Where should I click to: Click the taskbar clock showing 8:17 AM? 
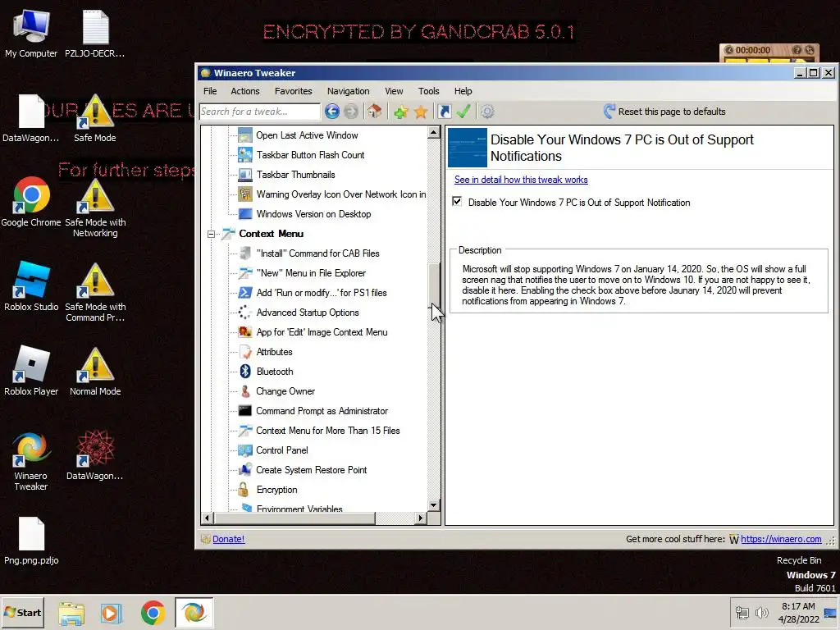click(798, 612)
